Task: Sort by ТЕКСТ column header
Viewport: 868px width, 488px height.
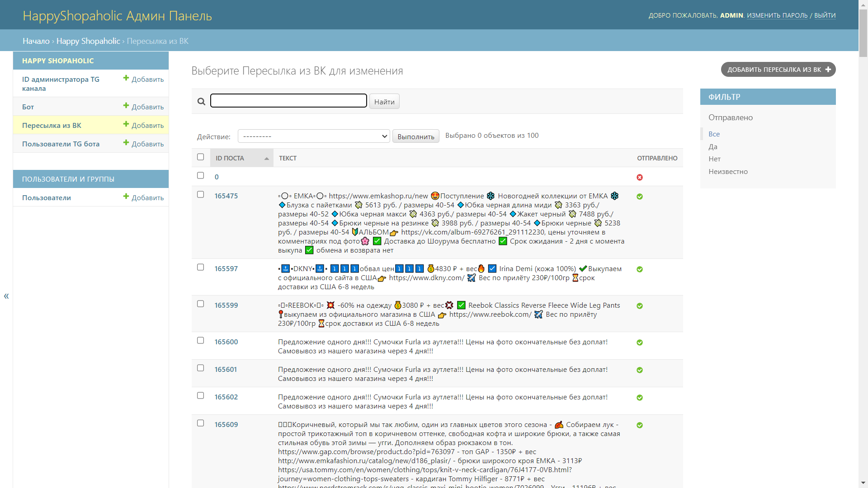Action: tap(288, 158)
